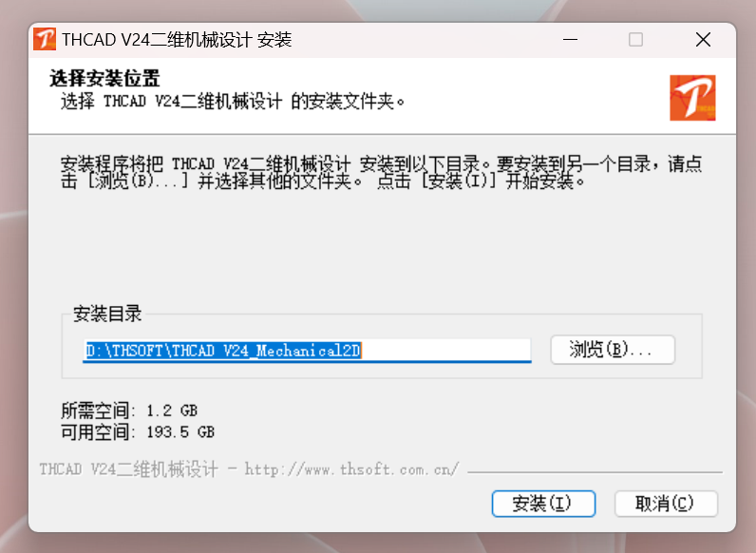
Task: Click the 所需空间: 1.2 GB text
Action: [129, 410]
